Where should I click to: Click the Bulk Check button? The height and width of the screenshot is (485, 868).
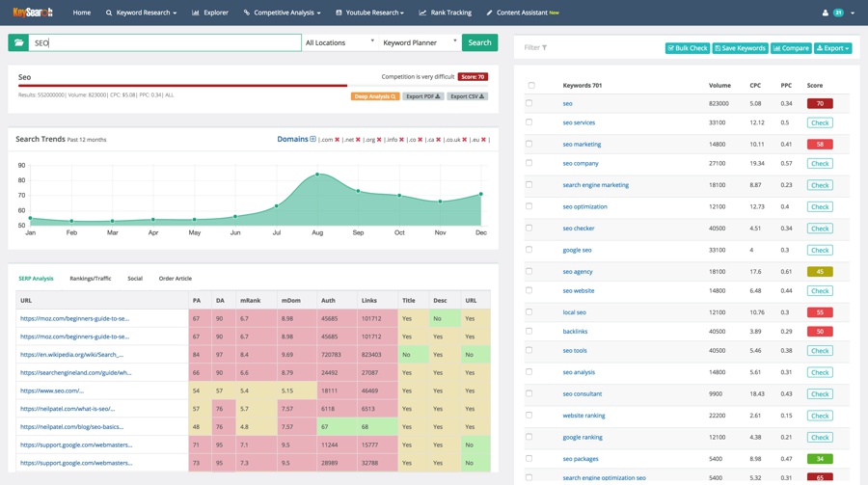(x=687, y=48)
